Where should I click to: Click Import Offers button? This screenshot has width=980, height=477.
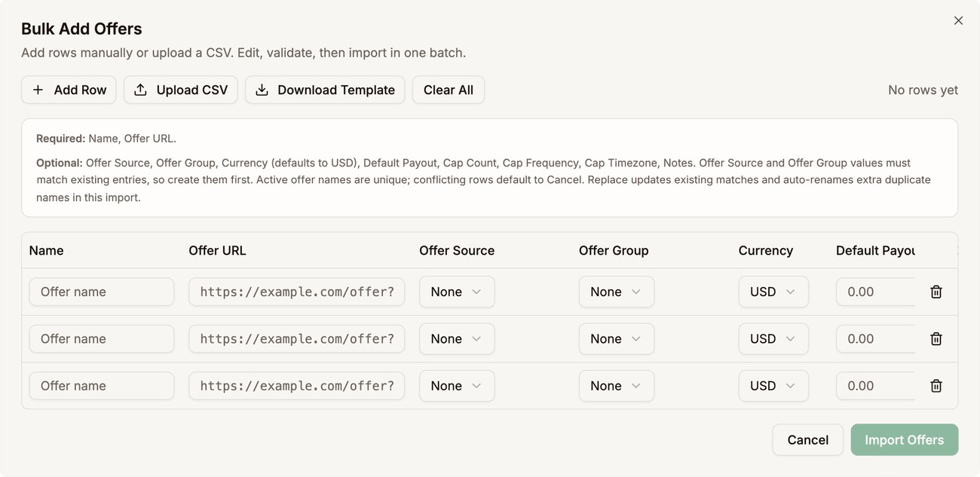[x=904, y=440]
